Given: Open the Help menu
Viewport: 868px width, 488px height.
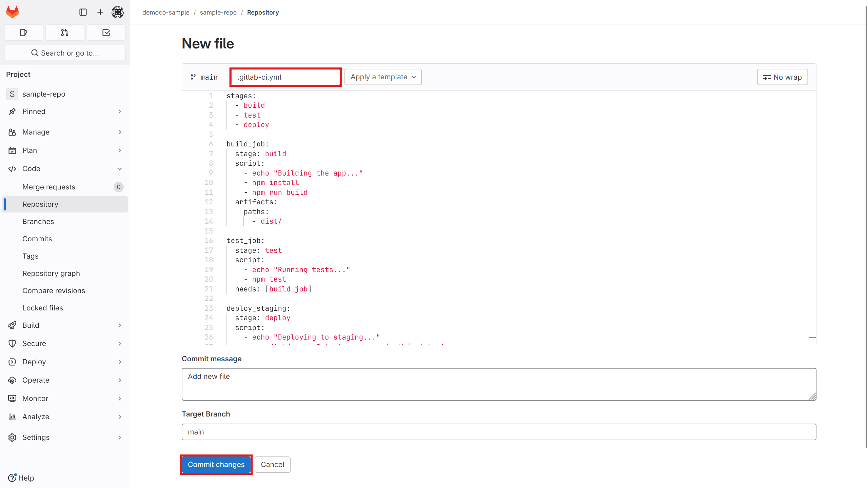Looking at the screenshot, I should pyautogui.click(x=21, y=478).
